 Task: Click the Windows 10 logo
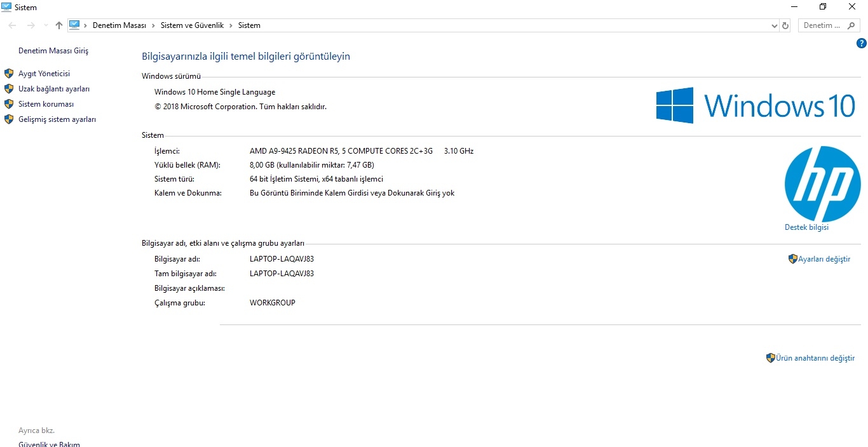pyautogui.click(x=756, y=105)
